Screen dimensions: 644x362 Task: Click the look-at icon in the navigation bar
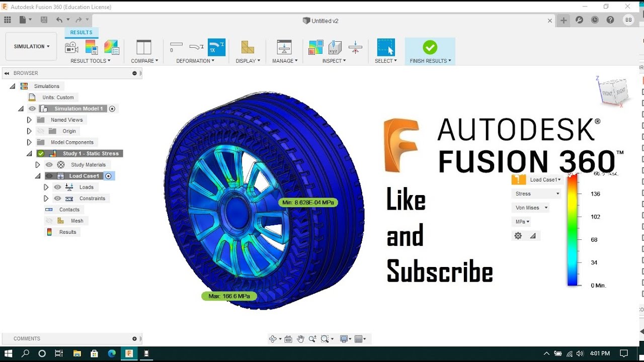pyautogui.click(x=288, y=339)
